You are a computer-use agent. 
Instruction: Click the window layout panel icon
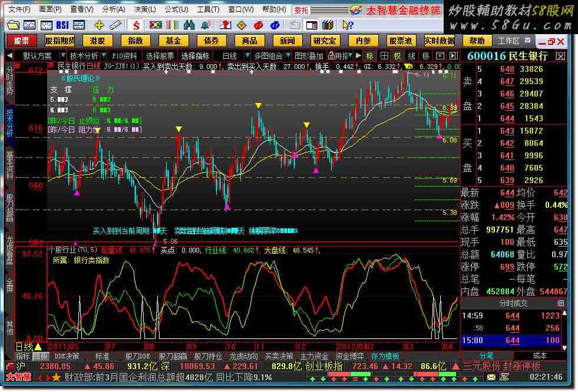pyautogui.click(x=312, y=25)
